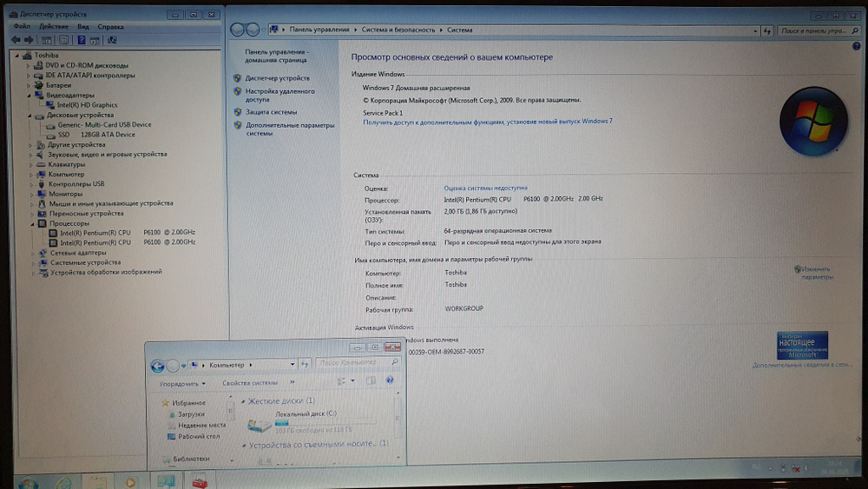Open Диспетчер устройств link in left pane
Image resolution: width=868 pixels, height=489 pixels.
point(278,78)
